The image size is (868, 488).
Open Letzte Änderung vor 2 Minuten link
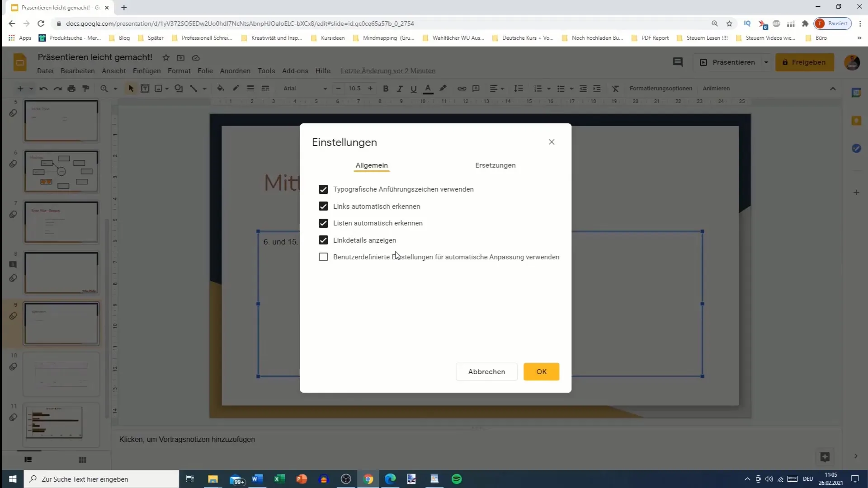[x=388, y=71]
